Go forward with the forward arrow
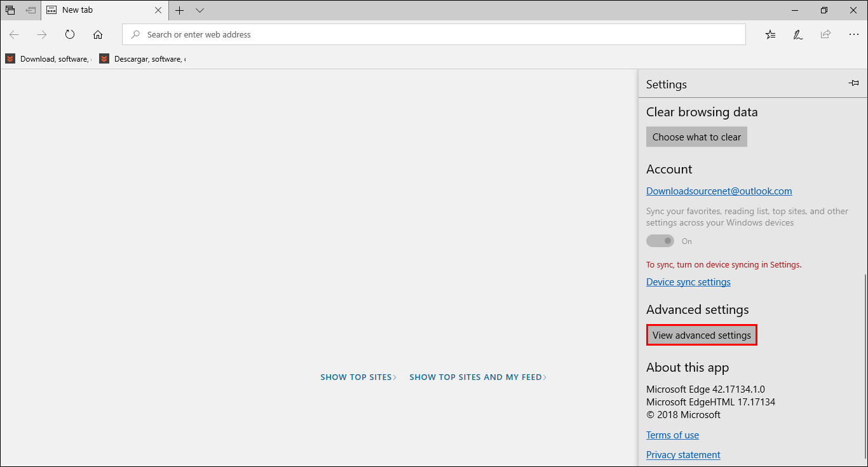Viewport: 868px width, 467px height. click(x=42, y=34)
